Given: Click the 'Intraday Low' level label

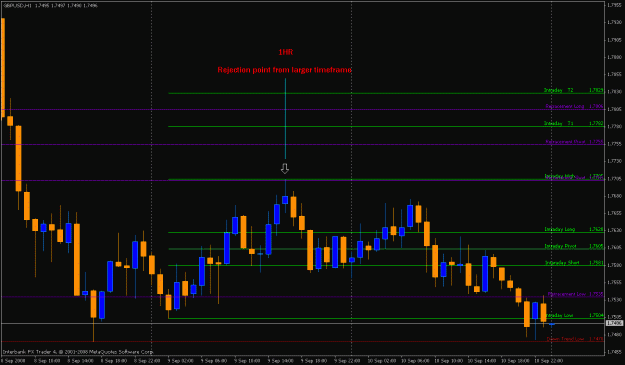Looking at the screenshot, I should 559,315.
